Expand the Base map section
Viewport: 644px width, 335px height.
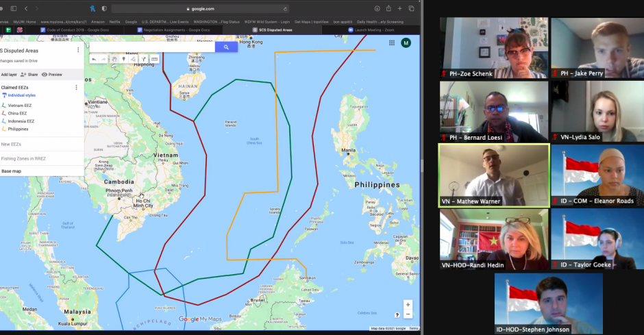(11, 171)
